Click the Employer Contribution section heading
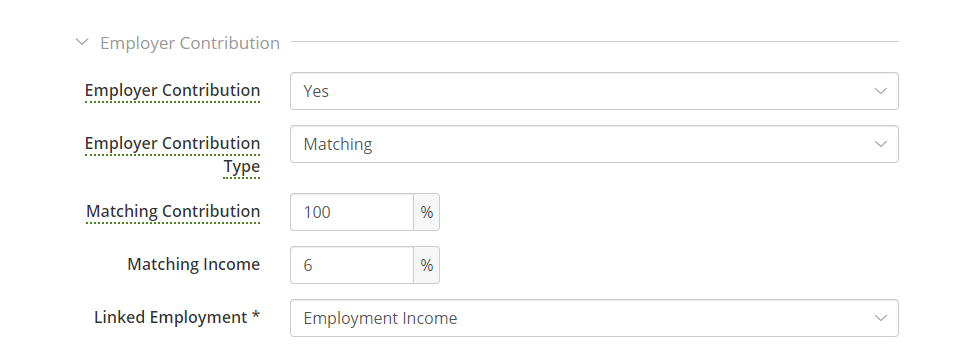 click(190, 43)
